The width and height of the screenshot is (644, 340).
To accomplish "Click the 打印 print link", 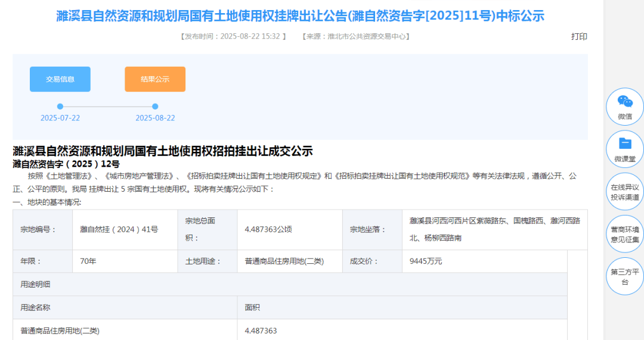I will point(579,36).
